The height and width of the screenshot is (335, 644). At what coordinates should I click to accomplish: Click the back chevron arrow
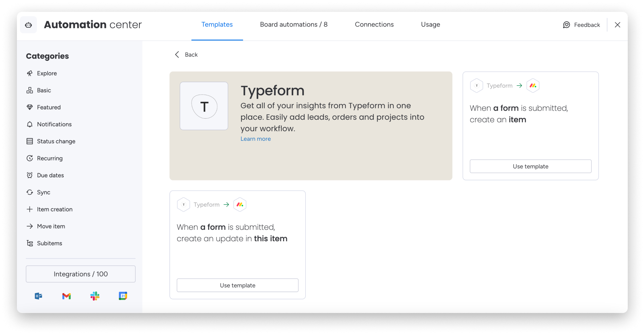pyautogui.click(x=177, y=54)
